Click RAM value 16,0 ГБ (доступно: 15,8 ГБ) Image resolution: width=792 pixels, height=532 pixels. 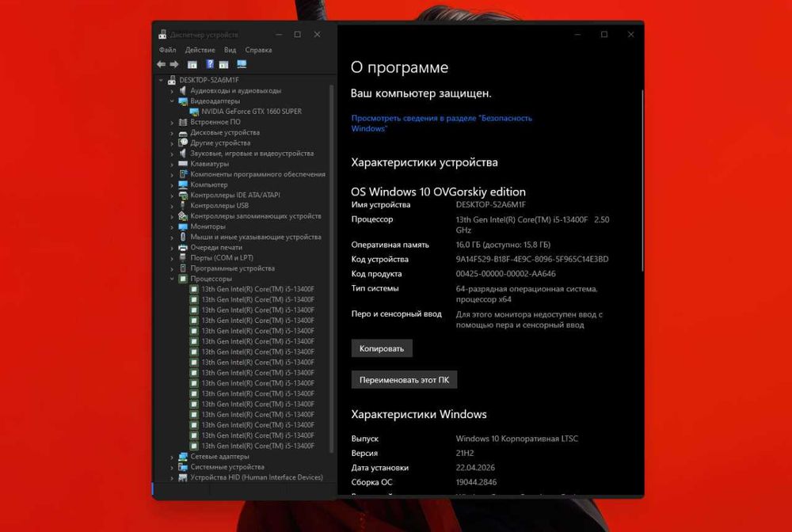(503, 245)
